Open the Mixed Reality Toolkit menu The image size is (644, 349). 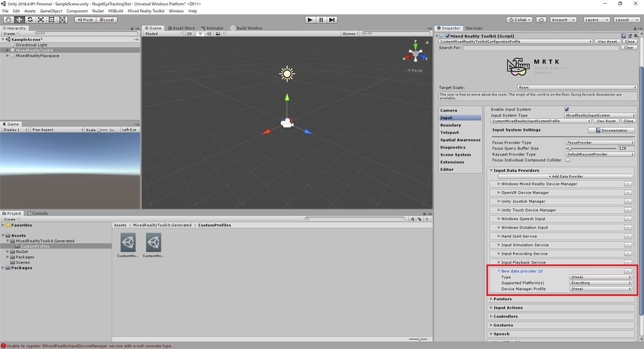(146, 11)
